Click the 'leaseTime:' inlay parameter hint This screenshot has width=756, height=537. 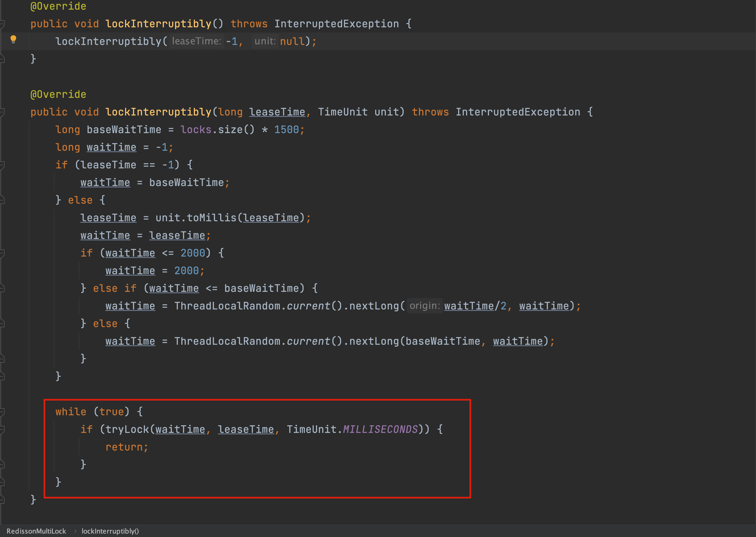[196, 41]
